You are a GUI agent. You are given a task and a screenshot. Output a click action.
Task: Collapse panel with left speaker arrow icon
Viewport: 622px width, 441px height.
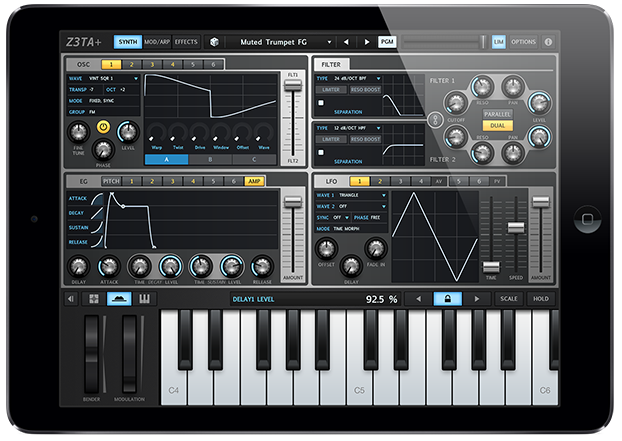click(71, 299)
